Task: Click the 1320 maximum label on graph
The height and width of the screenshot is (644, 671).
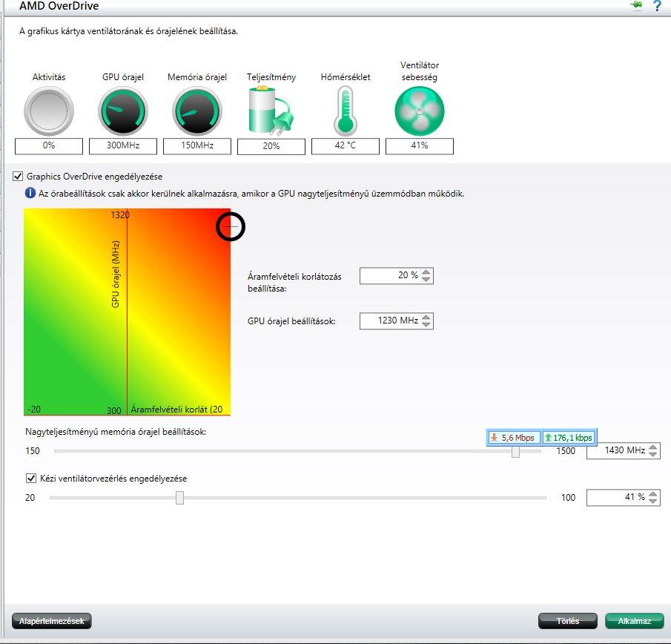Action: tap(120, 215)
